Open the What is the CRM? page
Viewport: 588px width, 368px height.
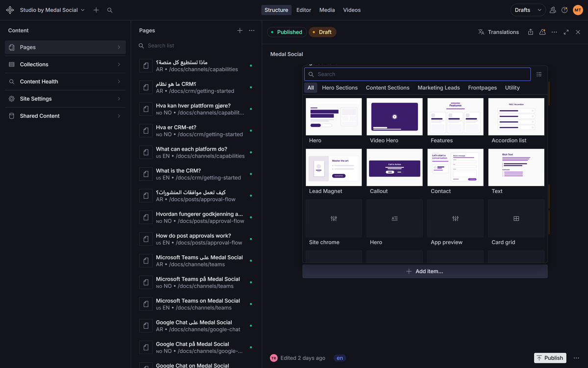[196, 174]
